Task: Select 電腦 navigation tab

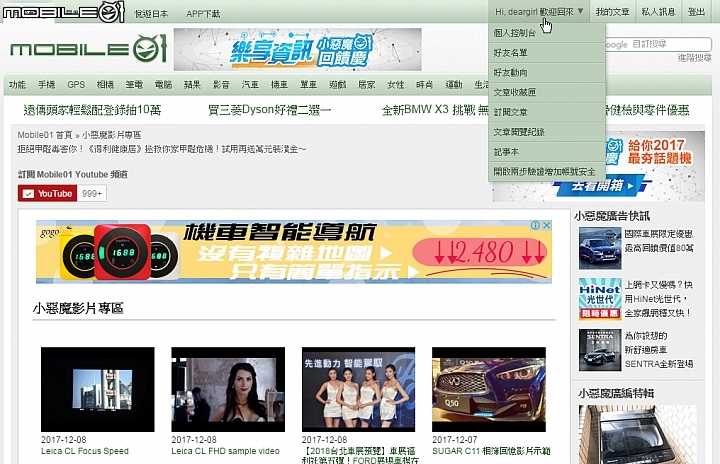Action: (163, 85)
